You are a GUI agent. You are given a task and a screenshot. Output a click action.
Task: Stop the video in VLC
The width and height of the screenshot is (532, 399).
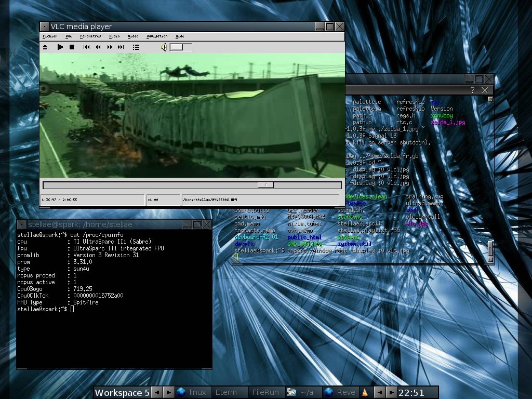[72, 47]
